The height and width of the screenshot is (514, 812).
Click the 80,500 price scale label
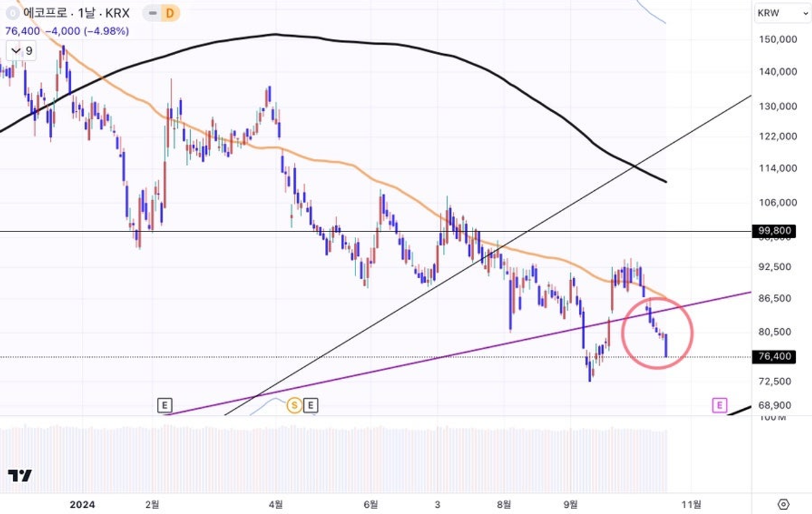point(776,331)
